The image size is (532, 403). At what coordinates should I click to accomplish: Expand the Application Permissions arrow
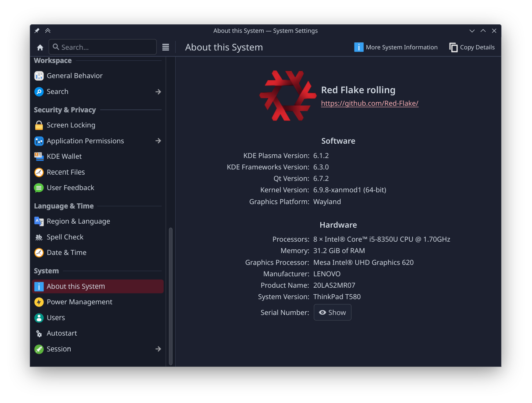[x=158, y=141]
